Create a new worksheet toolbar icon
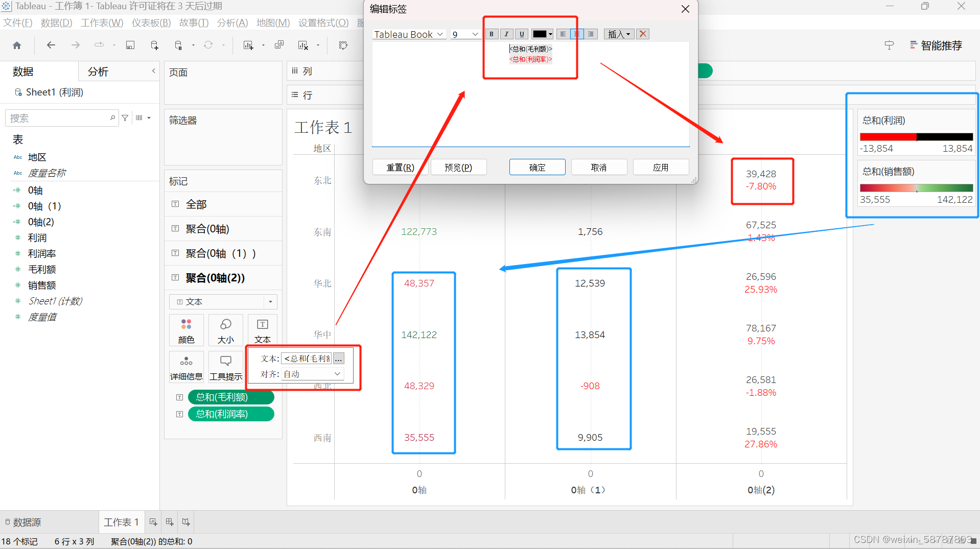This screenshot has width=980, height=549. [x=248, y=45]
